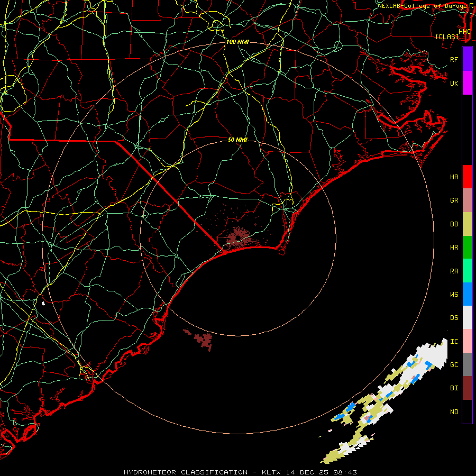Click the GC legend label
This screenshot has width=476, height=476.
point(454,365)
